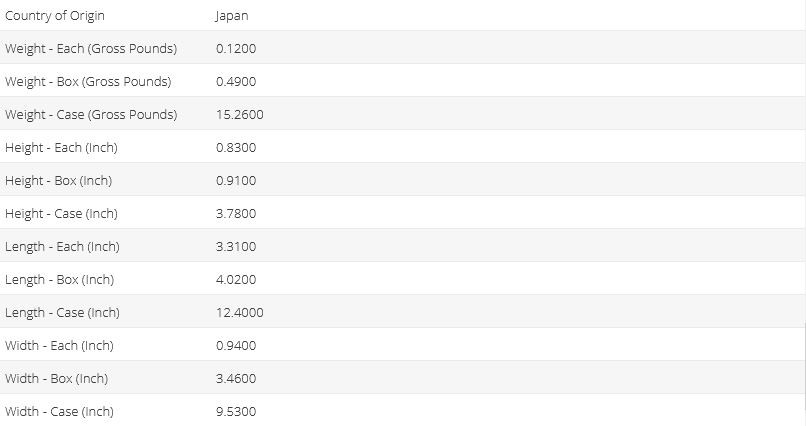This screenshot has width=806, height=426.
Task: Select the 0.8300 height value
Action: (236, 148)
